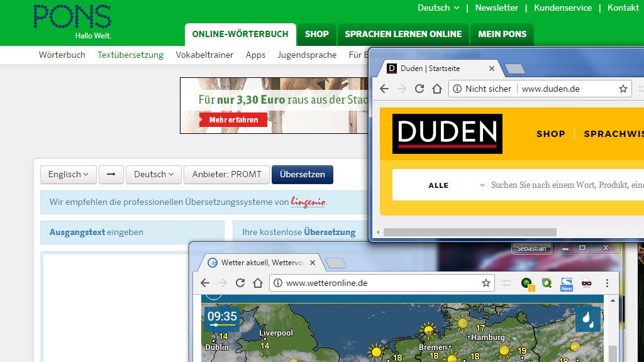
Task: Select the Textübersetzung menu item
Action: coord(130,55)
